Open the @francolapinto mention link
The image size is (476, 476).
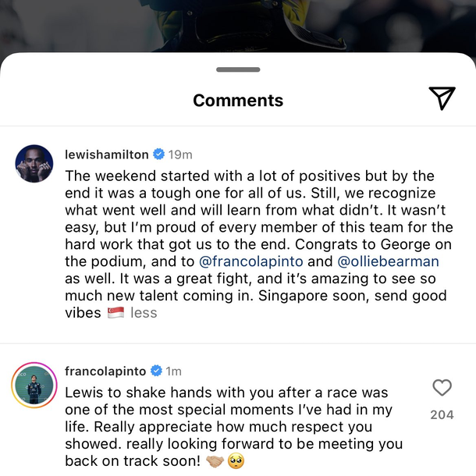pos(250,261)
